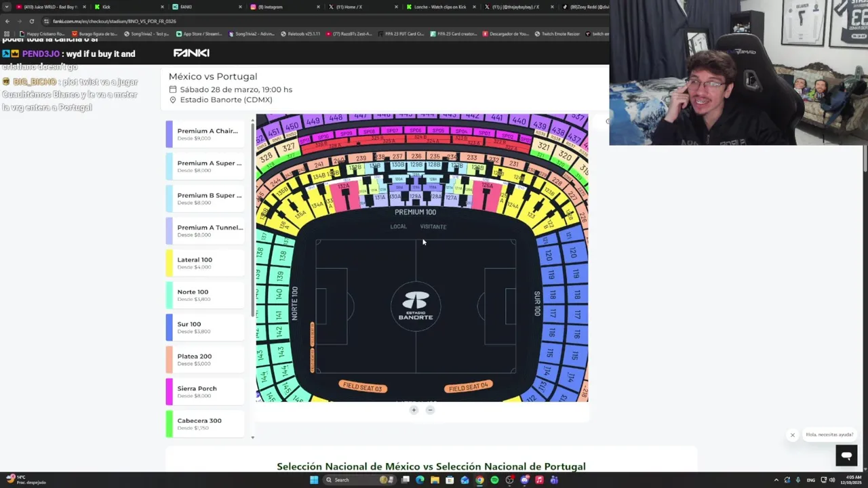Open File Explorer from taskbar

pyautogui.click(x=435, y=480)
